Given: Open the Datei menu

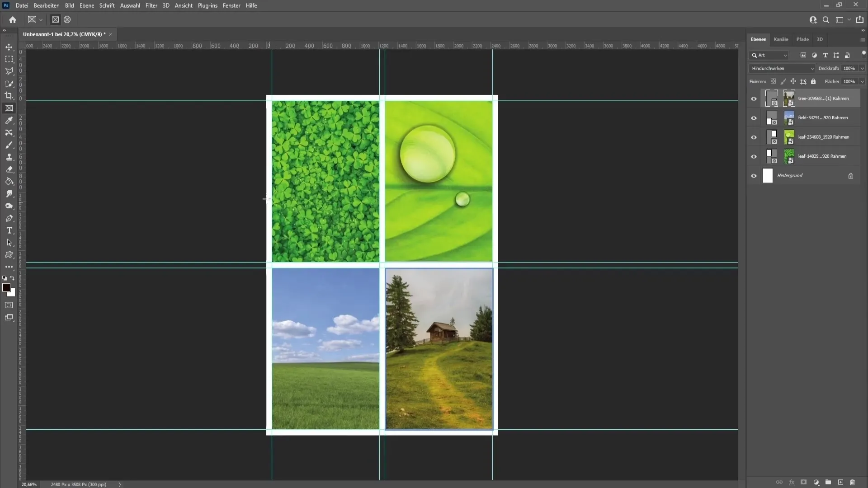Looking at the screenshot, I should 22,5.
